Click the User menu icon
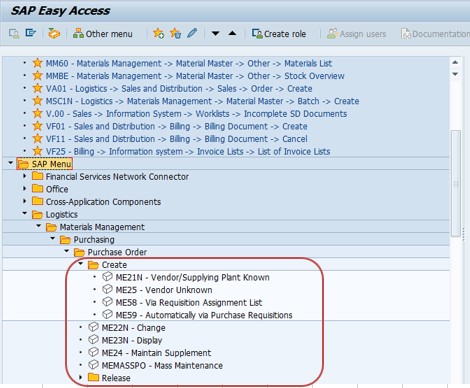Image resolution: width=470 pixels, height=388 pixels. 14,34
